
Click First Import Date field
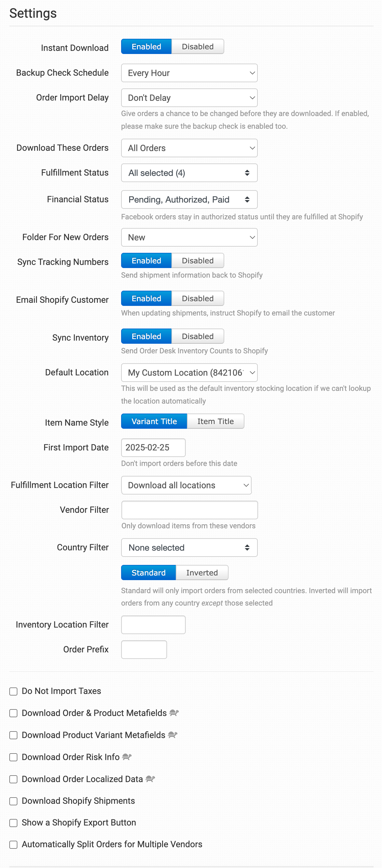[x=153, y=447]
